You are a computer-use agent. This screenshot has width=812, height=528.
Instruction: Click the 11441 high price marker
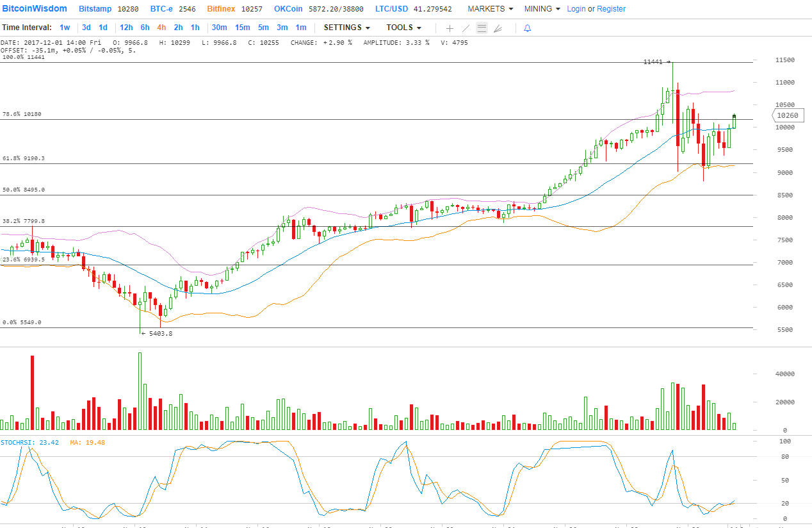(x=656, y=62)
